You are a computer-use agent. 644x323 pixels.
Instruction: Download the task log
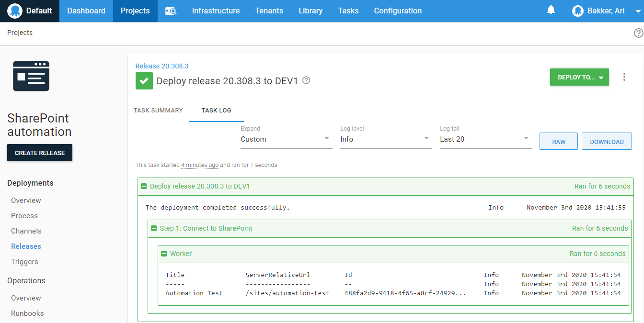607,142
